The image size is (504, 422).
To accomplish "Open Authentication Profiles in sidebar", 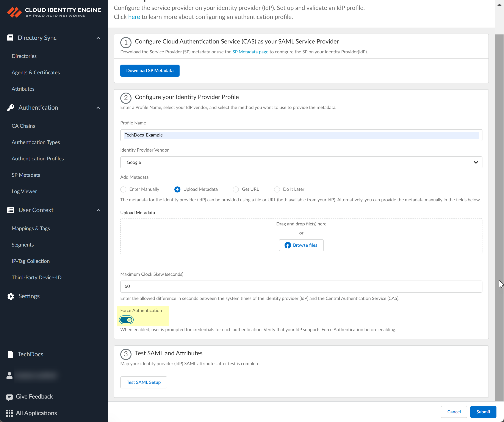I will (38, 158).
